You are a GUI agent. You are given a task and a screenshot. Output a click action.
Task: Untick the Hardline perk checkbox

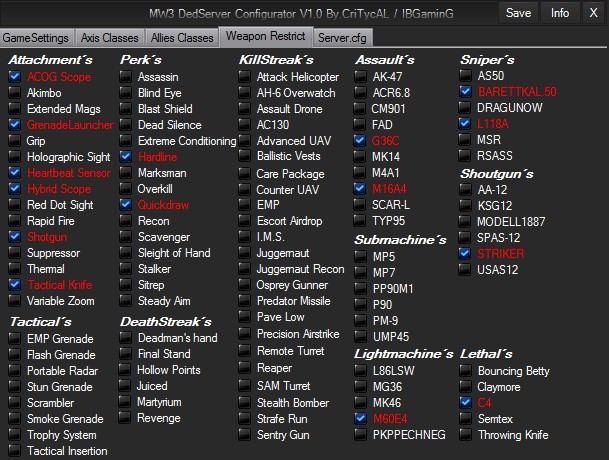pos(125,157)
